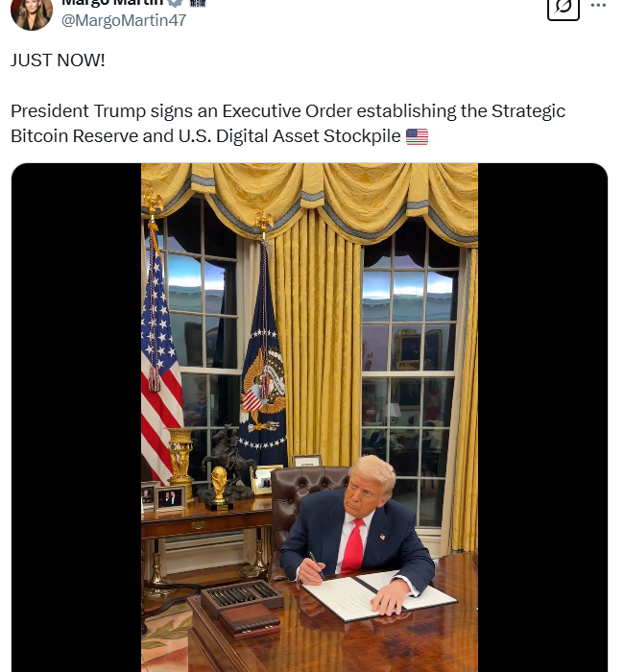Viewport: 624px width, 672px height.
Task: Click the affiliate badge after verified checkmark
Action: (198, 3)
